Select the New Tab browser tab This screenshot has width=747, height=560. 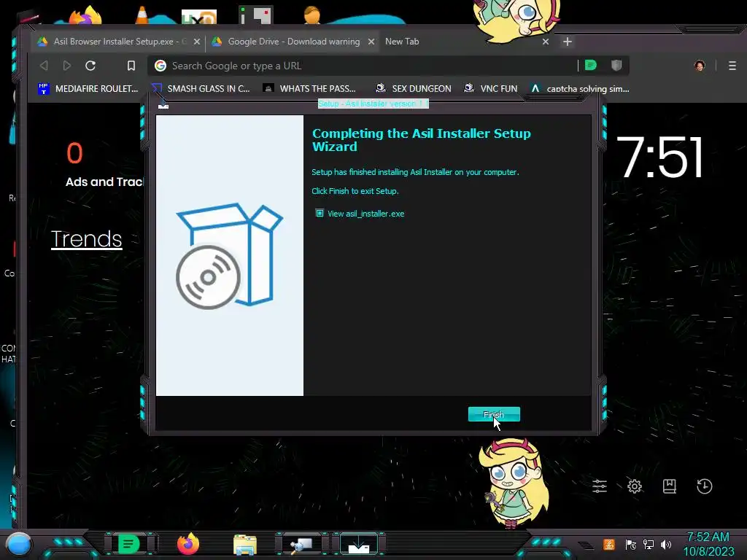pos(402,42)
